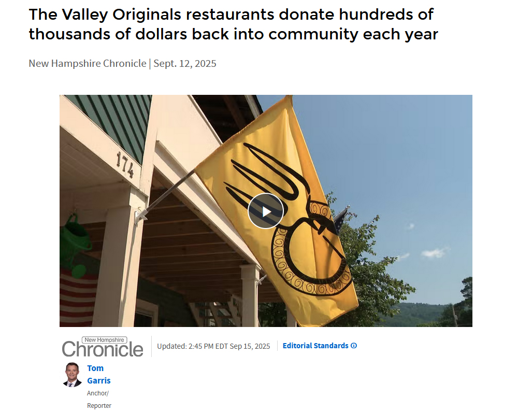Viewport: 532px width, 412px height.
Task: Click the small New Hampshire badge above Chronicle
Action: tap(105, 340)
